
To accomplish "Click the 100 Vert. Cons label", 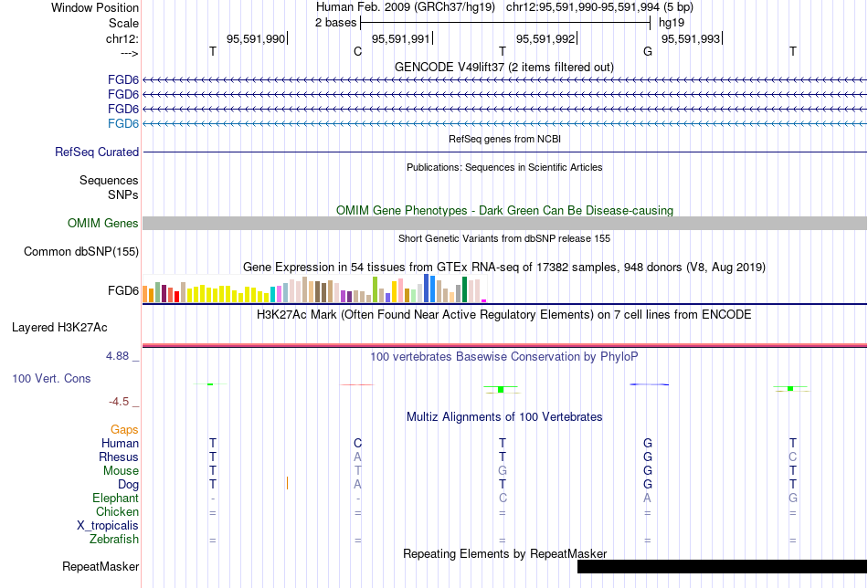I will tap(51, 378).
